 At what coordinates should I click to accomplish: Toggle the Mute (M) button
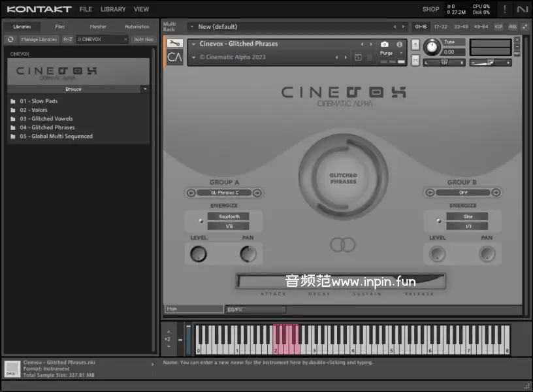click(x=415, y=60)
